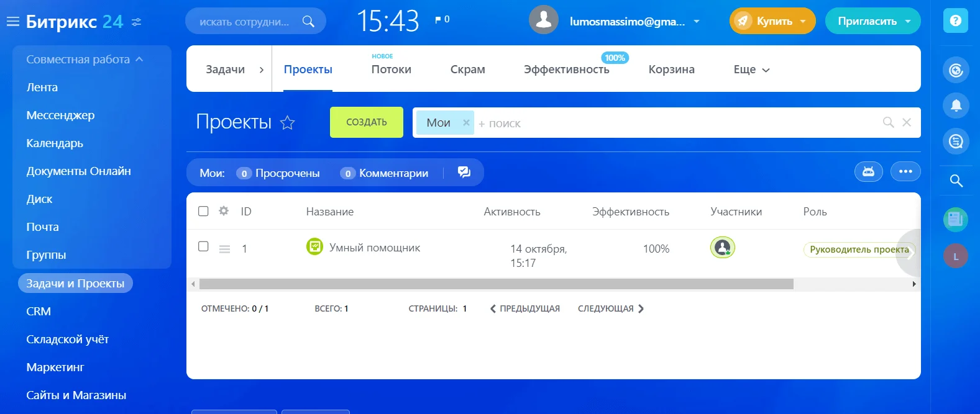Open the participant avatar in Участники column
The width and height of the screenshot is (980, 414).
(723, 248)
